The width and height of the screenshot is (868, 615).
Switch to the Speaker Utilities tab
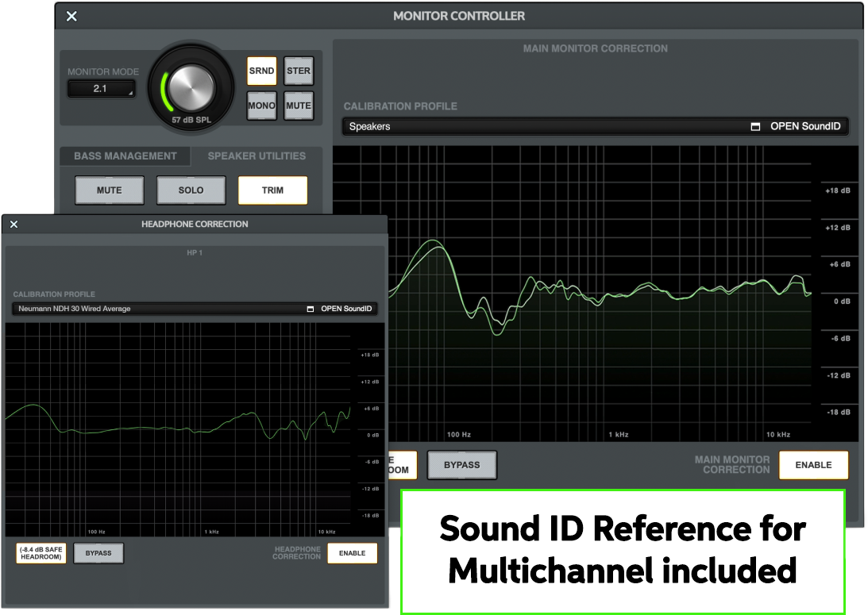coord(257,156)
